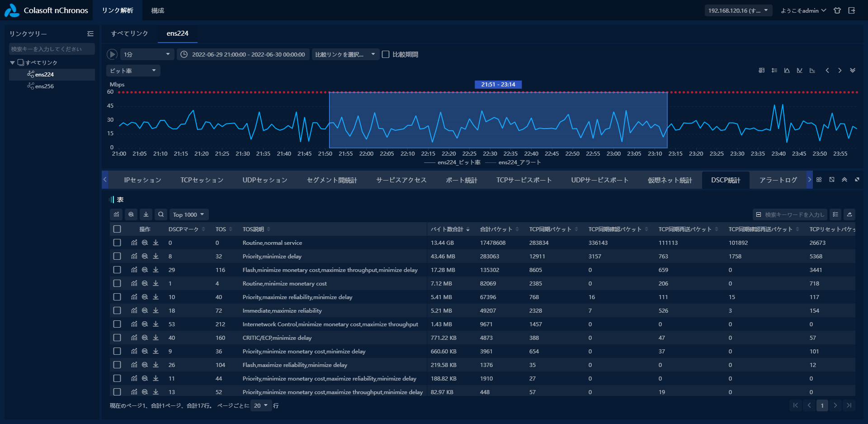868x424 pixels.
Task: Open the ビット率 metric dropdown
Action: [133, 71]
